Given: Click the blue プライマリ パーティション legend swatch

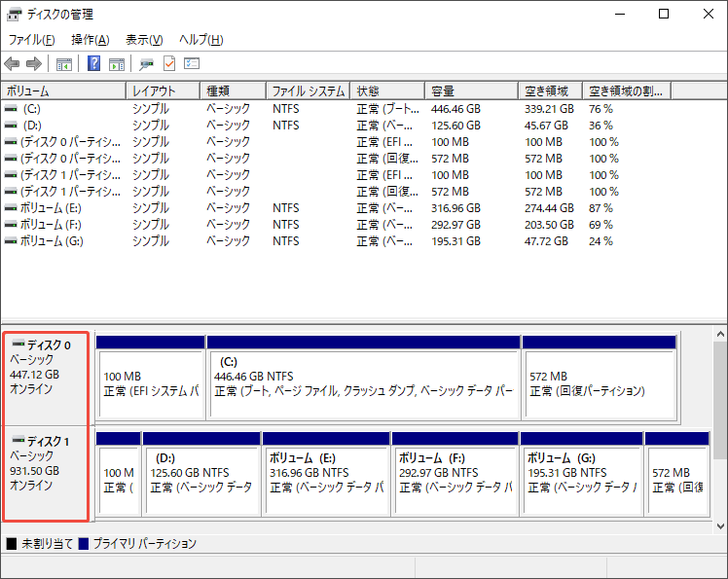Looking at the screenshot, I should [84, 544].
